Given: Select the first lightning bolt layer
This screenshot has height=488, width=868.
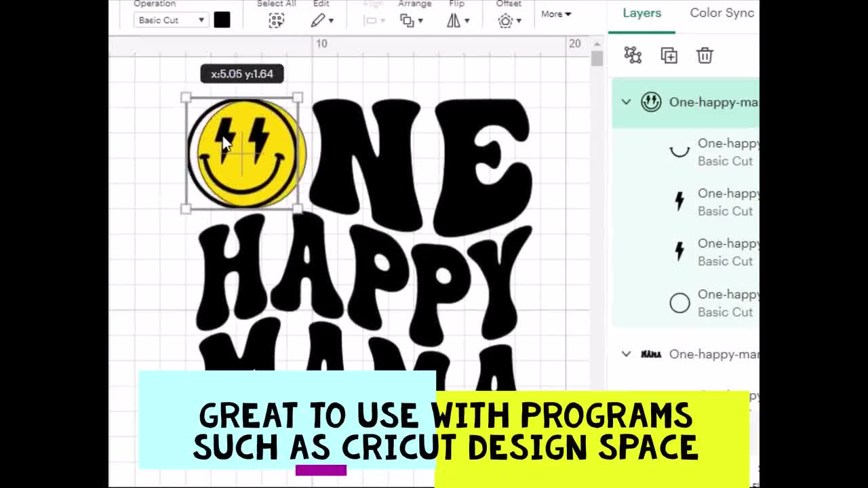Looking at the screenshot, I should click(686, 202).
